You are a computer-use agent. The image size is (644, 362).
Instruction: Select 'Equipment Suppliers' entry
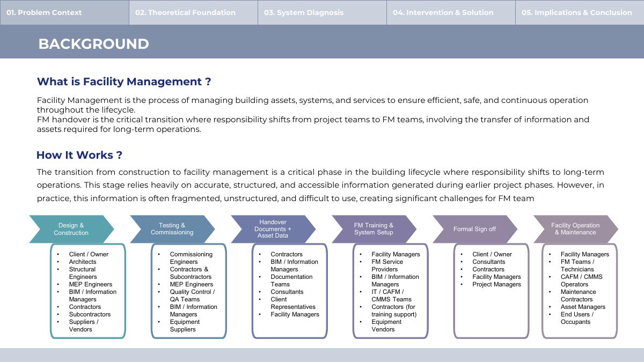(185, 326)
